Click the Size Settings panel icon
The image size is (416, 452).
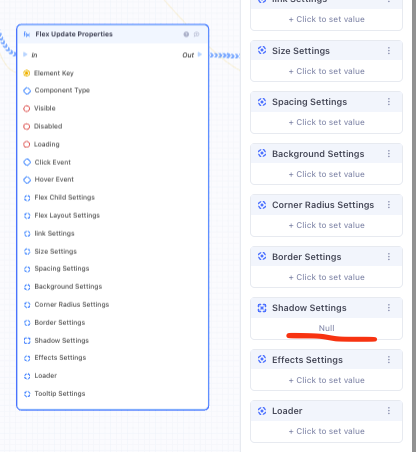262,50
